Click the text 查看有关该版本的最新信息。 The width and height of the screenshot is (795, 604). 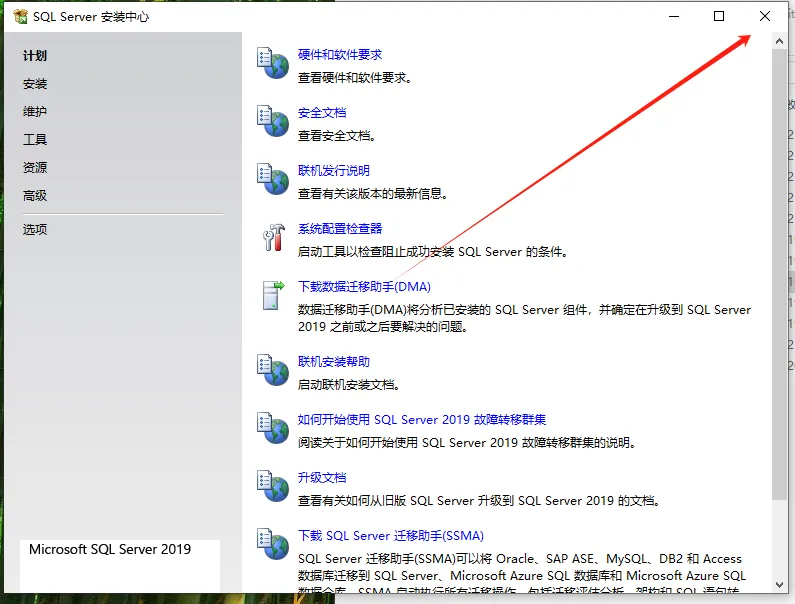coord(373,194)
